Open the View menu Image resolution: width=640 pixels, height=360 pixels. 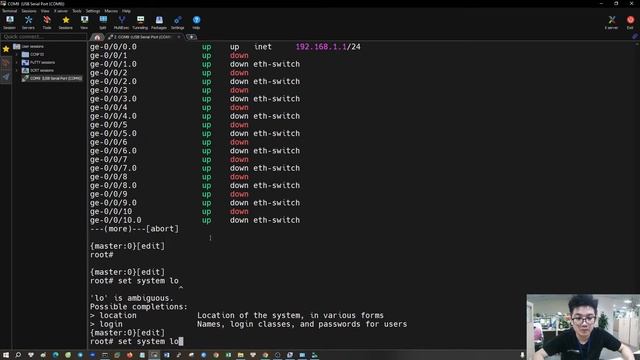tap(45, 11)
